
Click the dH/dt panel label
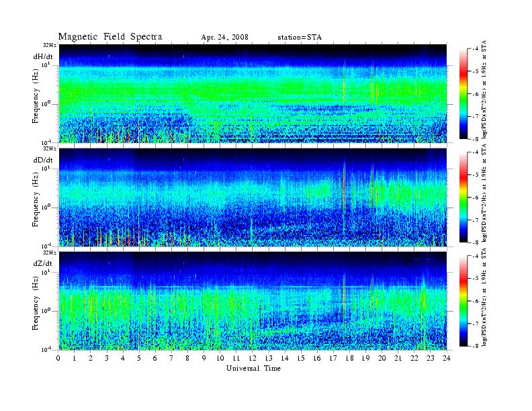click(x=43, y=56)
